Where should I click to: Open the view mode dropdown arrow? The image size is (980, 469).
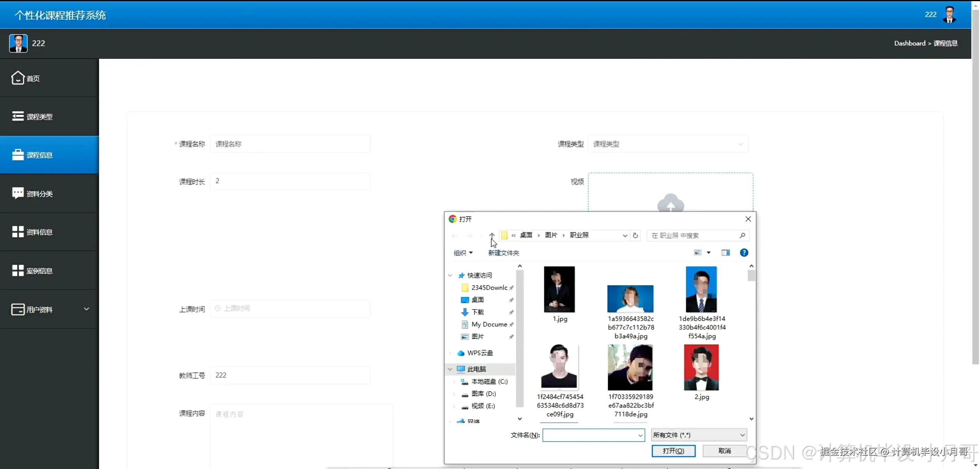click(x=709, y=252)
